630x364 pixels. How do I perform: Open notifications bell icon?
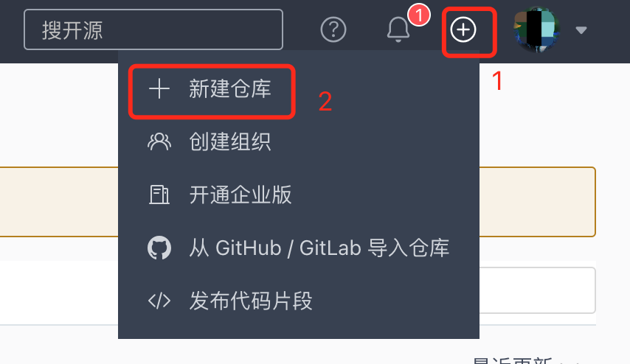point(398,29)
